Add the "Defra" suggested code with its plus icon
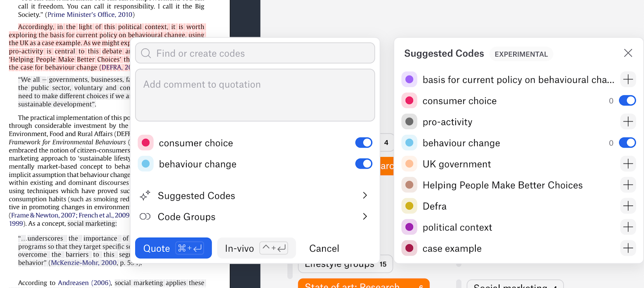Viewport: 644px width, 288px height. pyautogui.click(x=627, y=206)
